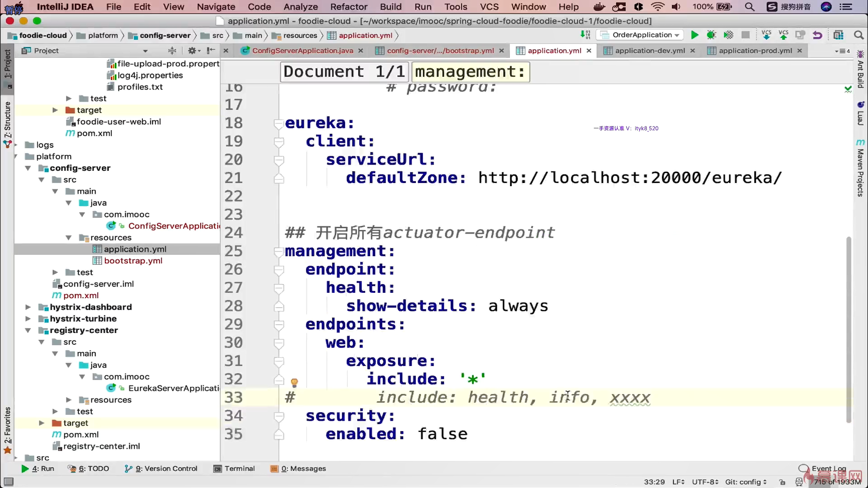Run OrderApplication with green play icon
The image size is (868, 488).
click(694, 35)
